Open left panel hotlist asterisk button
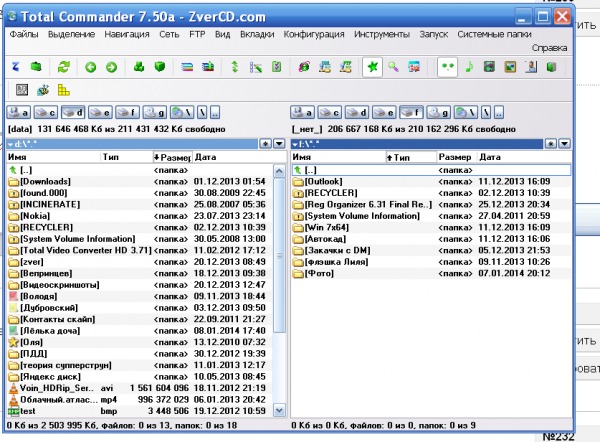 265,144
